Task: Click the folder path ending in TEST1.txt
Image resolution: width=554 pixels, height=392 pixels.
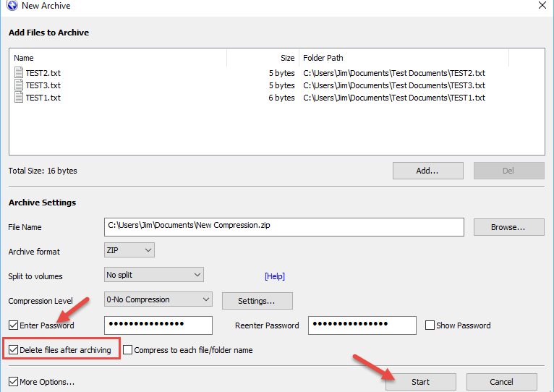Action: pyautogui.click(x=394, y=98)
